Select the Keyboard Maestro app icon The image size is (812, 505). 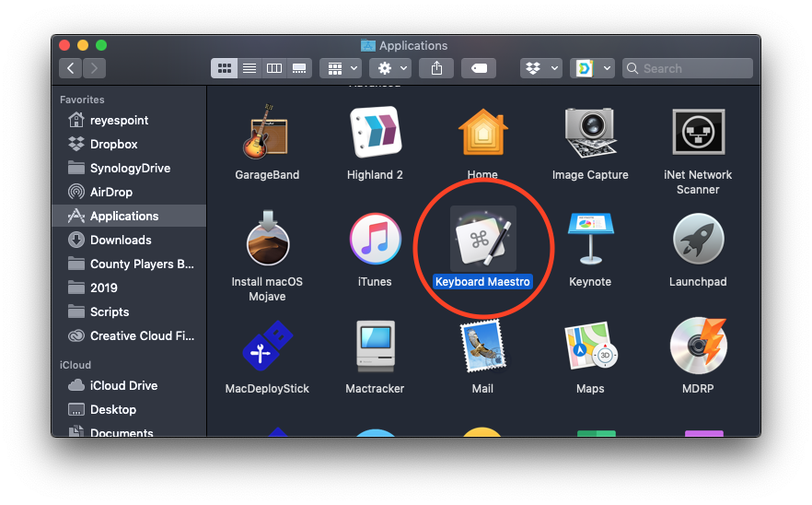[x=482, y=239]
